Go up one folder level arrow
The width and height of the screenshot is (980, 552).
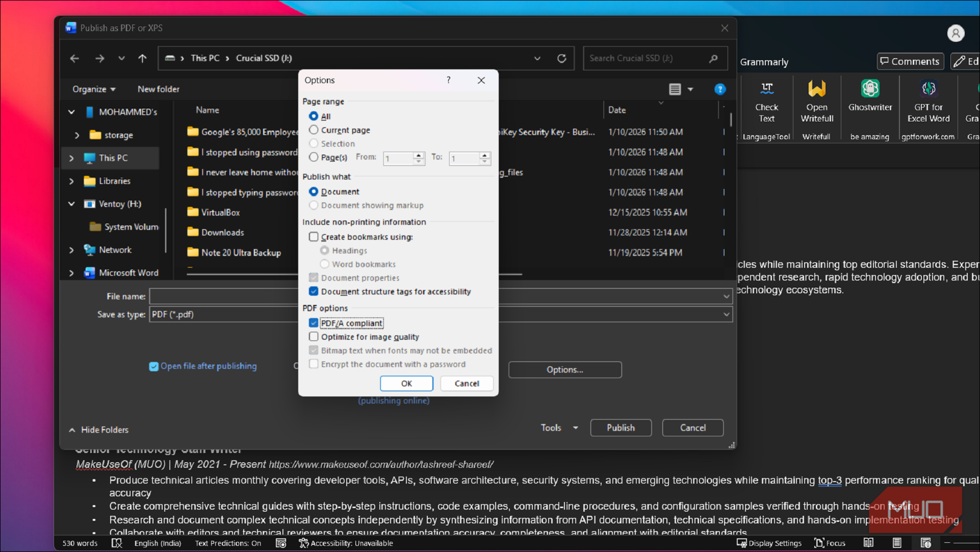(142, 58)
